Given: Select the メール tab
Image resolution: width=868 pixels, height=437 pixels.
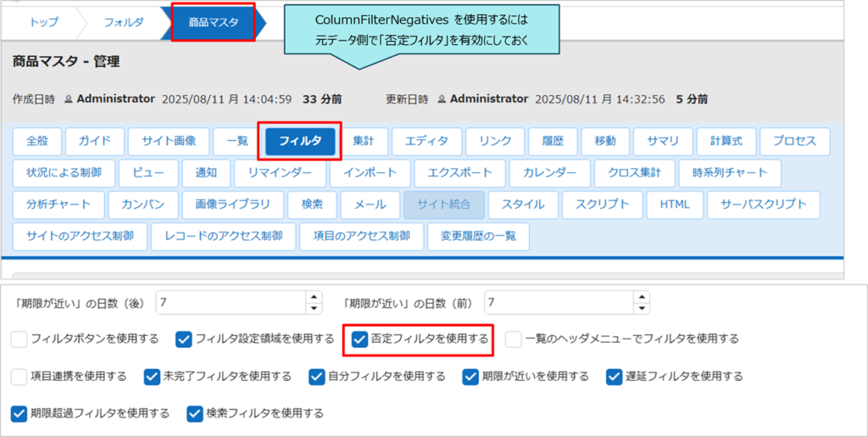Looking at the screenshot, I should click(370, 204).
